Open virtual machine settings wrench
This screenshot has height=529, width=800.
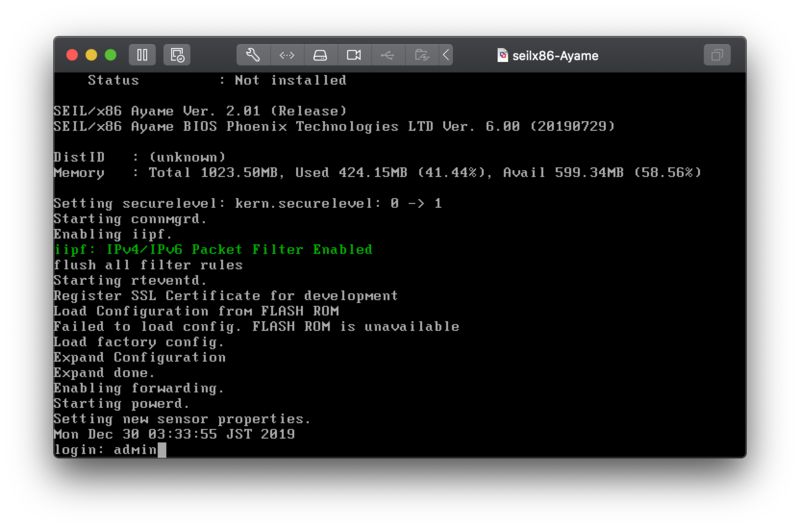click(254, 55)
